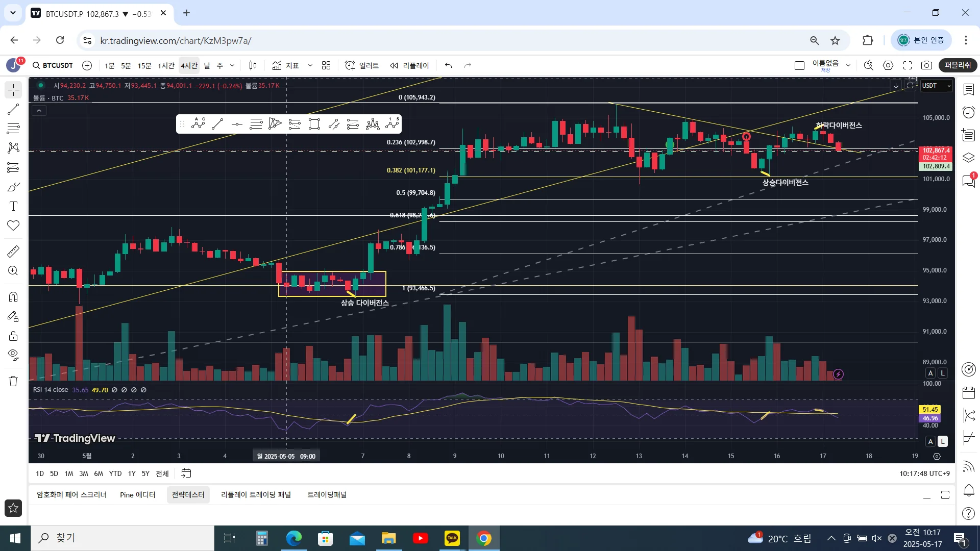Expand the timeframe interval dropdown arrow
Image resolution: width=980 pixels, height=551 pixels.
(x=232, y=65)
